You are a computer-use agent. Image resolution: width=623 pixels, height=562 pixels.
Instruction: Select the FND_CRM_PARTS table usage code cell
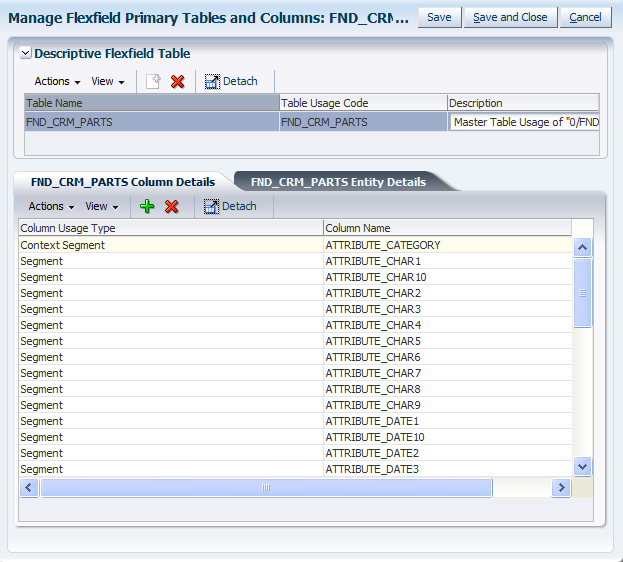363,122
